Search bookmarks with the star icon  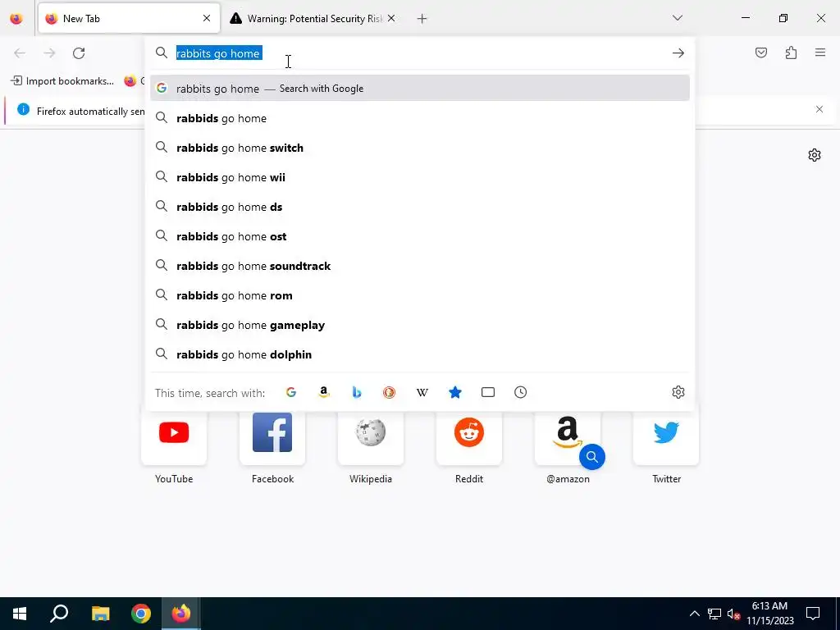point(454,392)
